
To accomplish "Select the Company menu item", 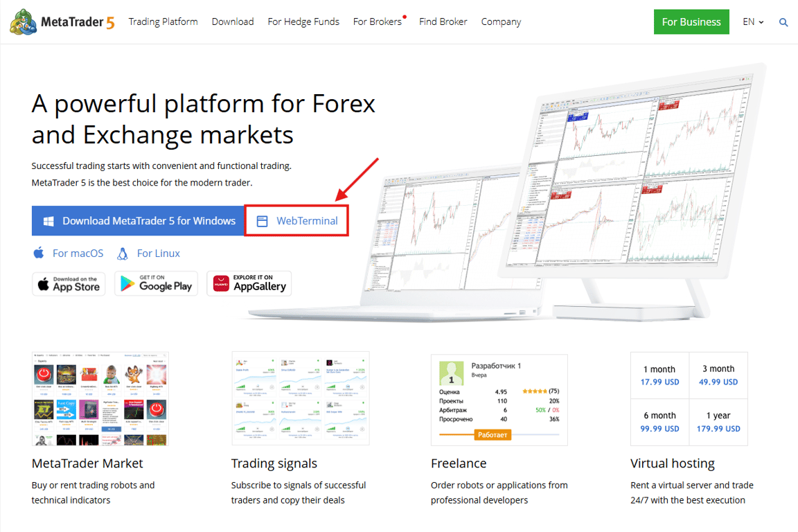I will click(501, 21).
